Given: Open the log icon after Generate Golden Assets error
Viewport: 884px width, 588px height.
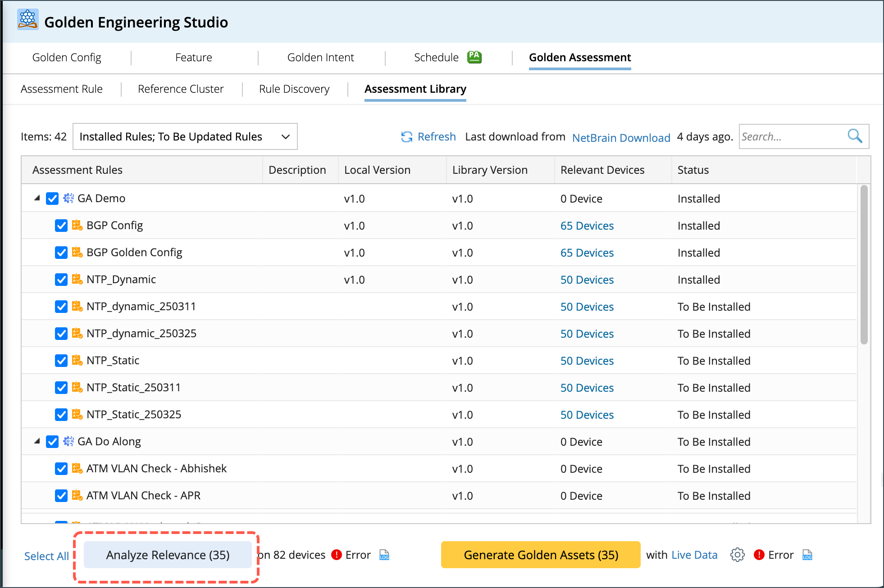Looking at the screenshot, I should coord(807,555).
